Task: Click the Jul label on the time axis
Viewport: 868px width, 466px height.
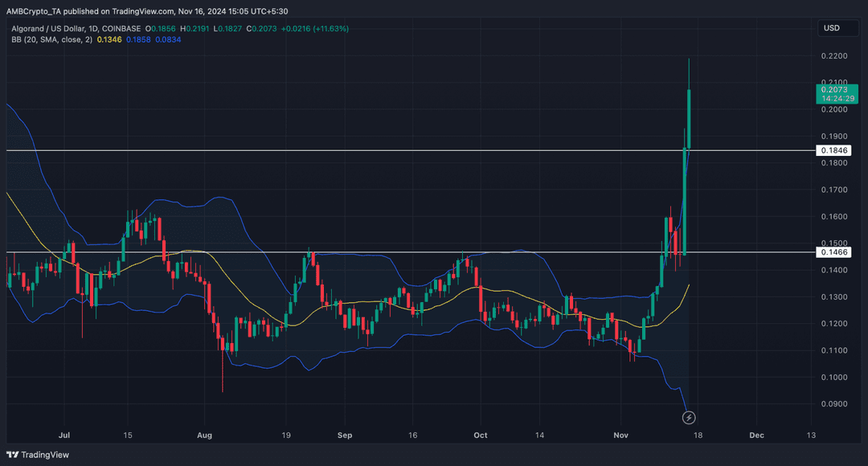Action: coord(64,435)
